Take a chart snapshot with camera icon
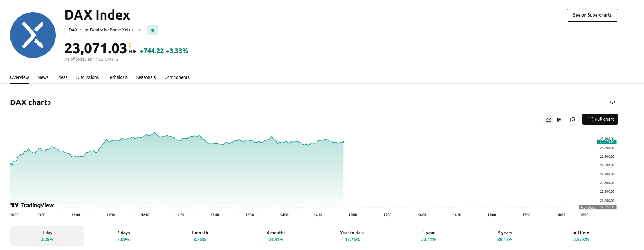The image size is (644, 250). click(573, 119)
